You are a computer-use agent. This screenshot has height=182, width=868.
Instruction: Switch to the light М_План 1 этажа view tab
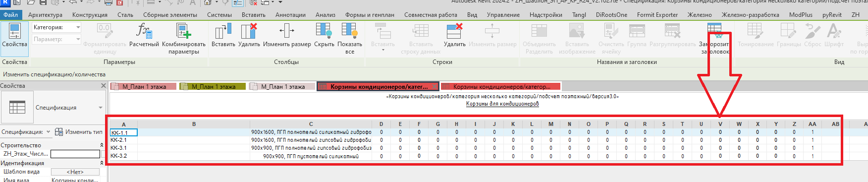point(282,86)
